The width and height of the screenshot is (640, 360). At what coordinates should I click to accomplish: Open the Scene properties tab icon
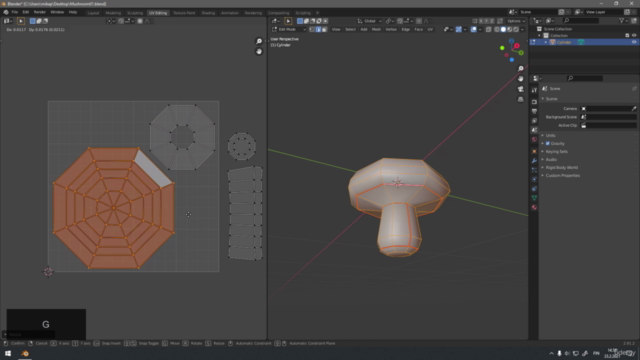click(x=534, y=130)
